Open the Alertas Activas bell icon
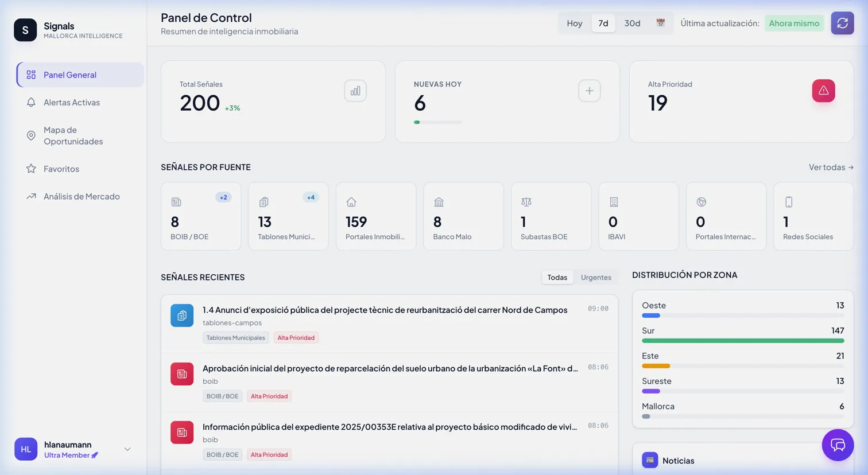 click(32, 102)
